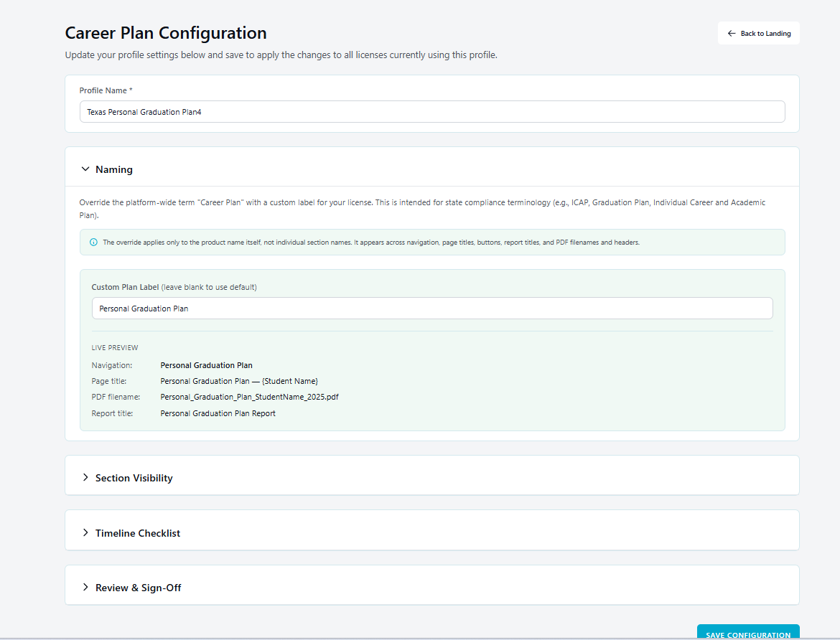Click the Custom Plan Label caption
Viewport: 840px width, 640px height.
[174, 287]
